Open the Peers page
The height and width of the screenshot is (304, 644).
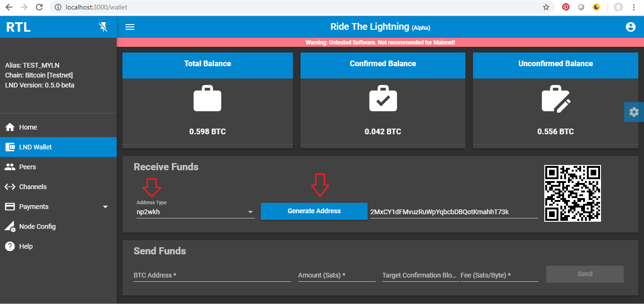click(x=58, y=167)
